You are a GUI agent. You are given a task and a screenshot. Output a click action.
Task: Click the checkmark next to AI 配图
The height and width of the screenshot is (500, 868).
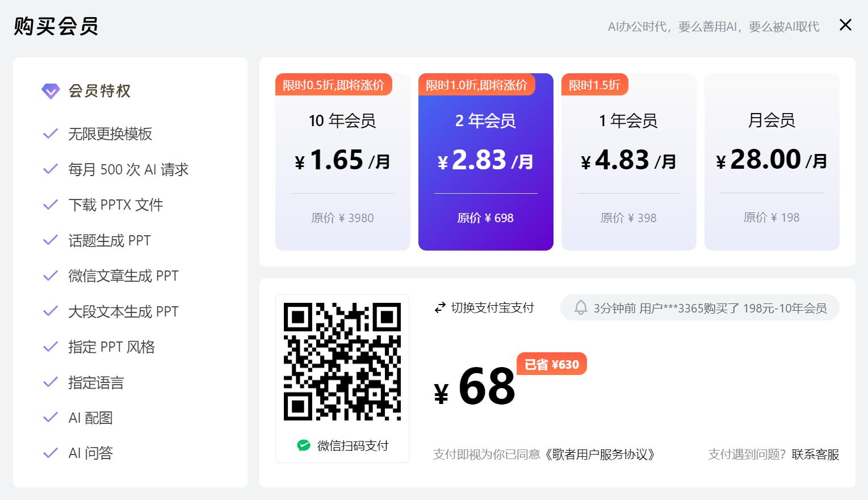point(51,418)
